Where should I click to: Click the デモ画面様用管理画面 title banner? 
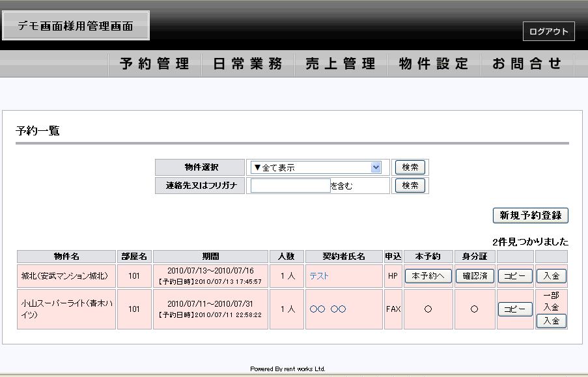coord(76,25)
